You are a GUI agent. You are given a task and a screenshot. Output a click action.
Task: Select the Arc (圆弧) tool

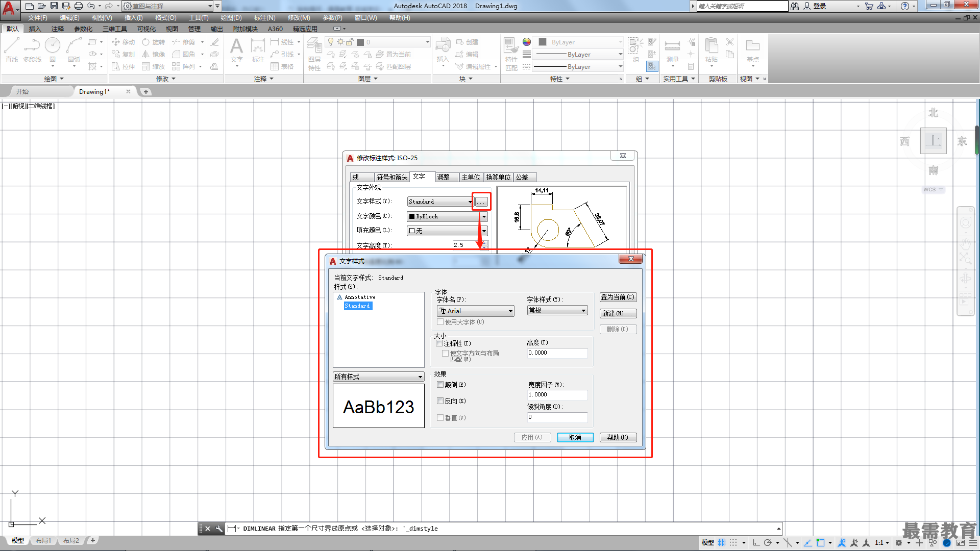(x=74, y=50)
